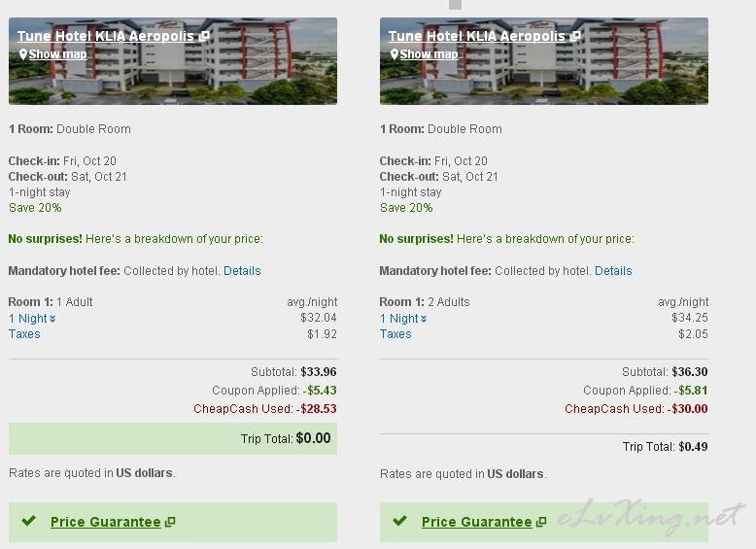The height and width of the screenshot is (549, 756).
Task: Open Details for right mandatory hotel fee
Action: 613,271
